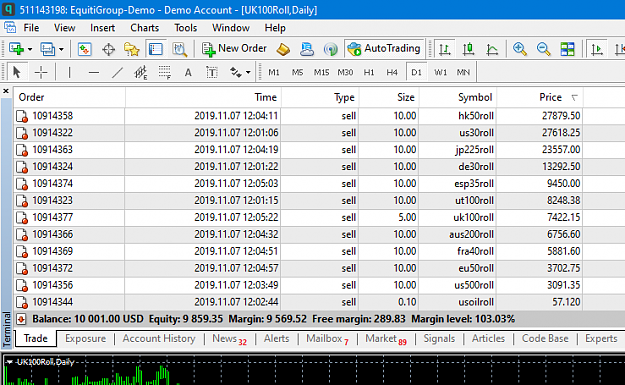Open UK100Roll,Daily chart title dropdown arrow
Viewport: 625px width, 385px height.
coord(10,362)
